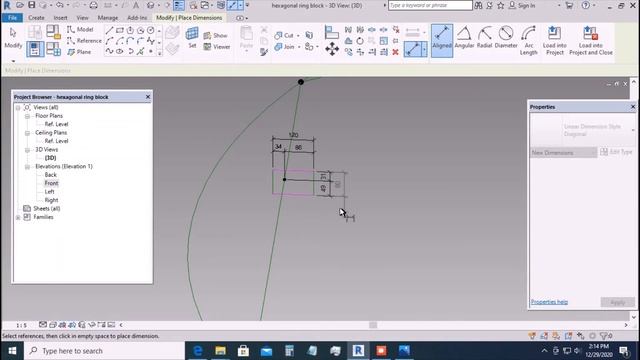Toggle thin lines icon in quick access toolbar
640x360 pixels.
click(x=178, y=5)
